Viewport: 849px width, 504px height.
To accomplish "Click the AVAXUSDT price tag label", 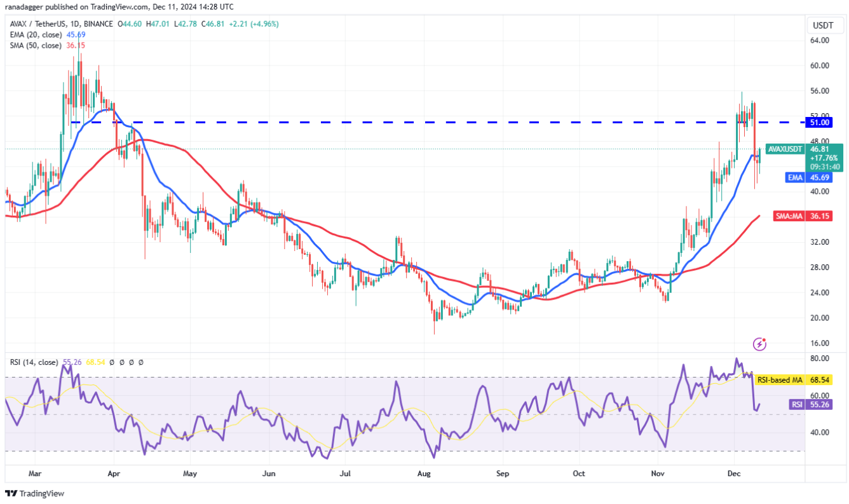I will [785, 149].
